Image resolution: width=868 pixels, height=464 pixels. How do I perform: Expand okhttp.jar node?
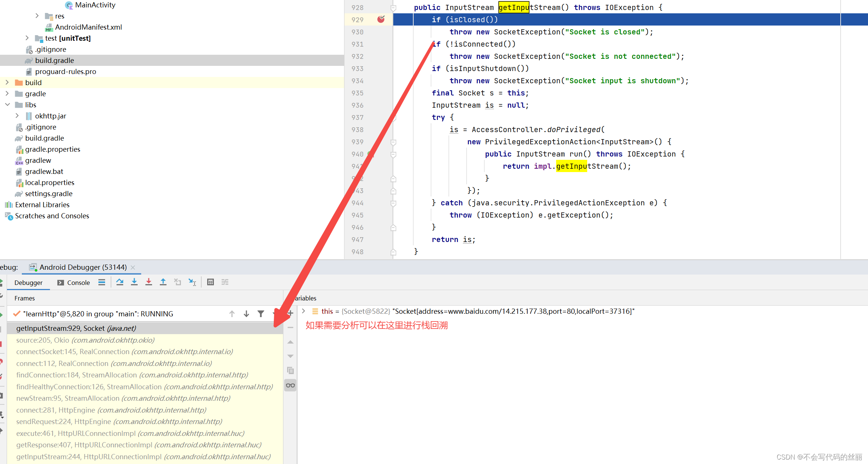[17, 115]
